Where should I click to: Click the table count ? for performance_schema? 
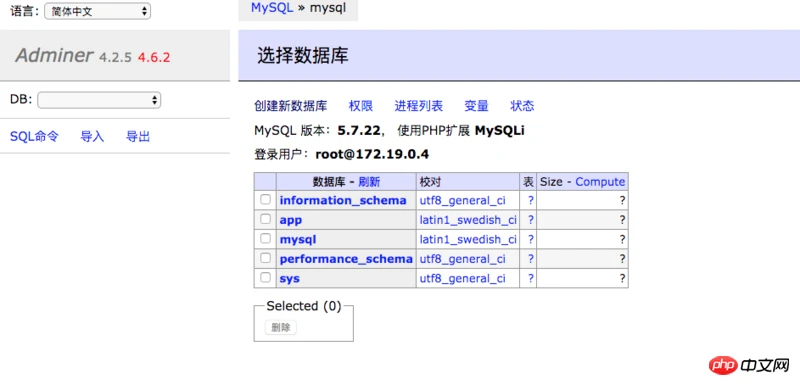coord(531,259)
